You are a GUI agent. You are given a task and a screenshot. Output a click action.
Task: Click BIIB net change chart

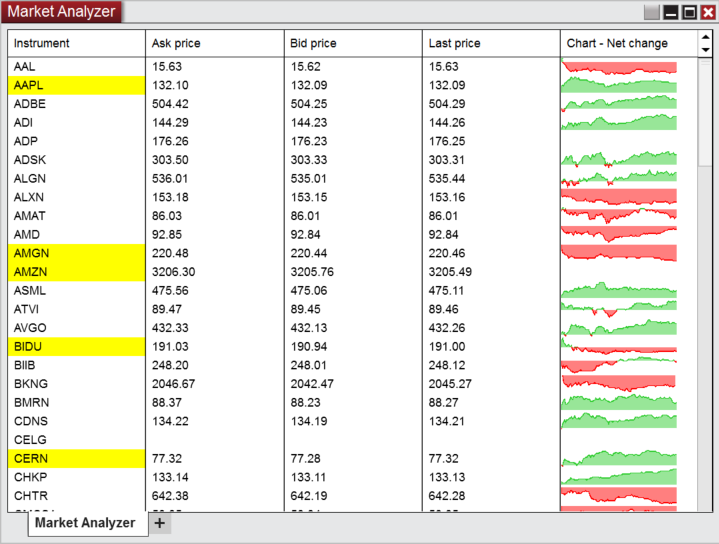pyautogui.click(x=619, y=365)
